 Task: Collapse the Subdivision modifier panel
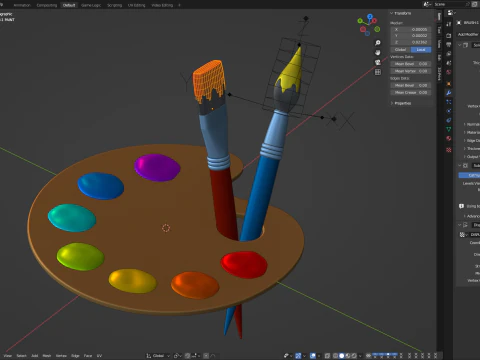click(x=460, y=165)
